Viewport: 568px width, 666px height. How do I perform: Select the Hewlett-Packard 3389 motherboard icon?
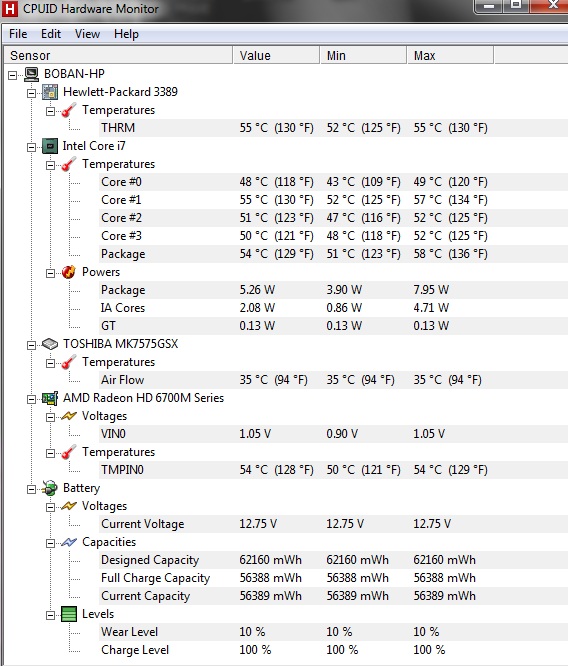(x=50, y=92)
